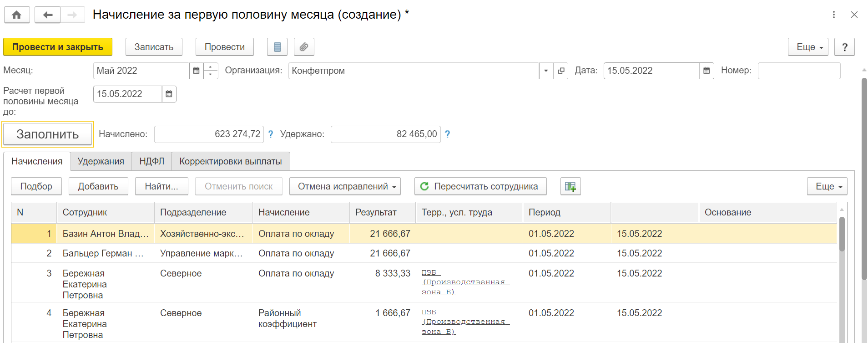
Task: Click Провести и закрыть
Action: pyautogui.click(x=58, y=47)
